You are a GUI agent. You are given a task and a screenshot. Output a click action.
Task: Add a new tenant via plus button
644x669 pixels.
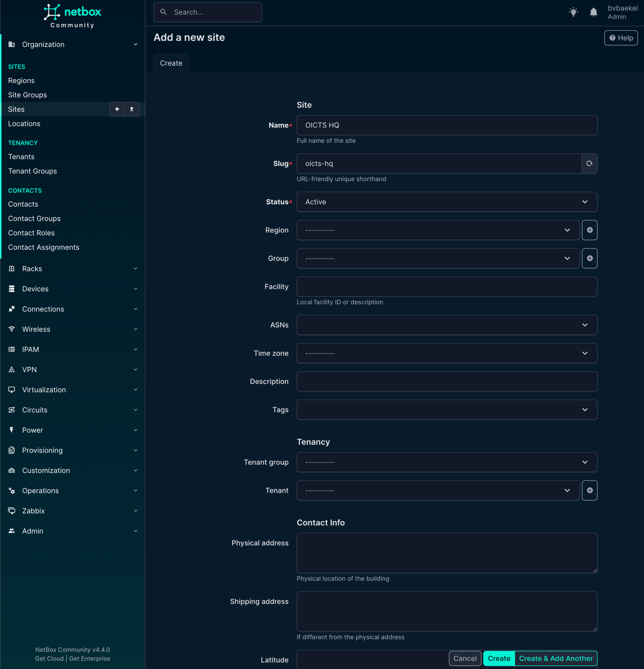[589, 491]
